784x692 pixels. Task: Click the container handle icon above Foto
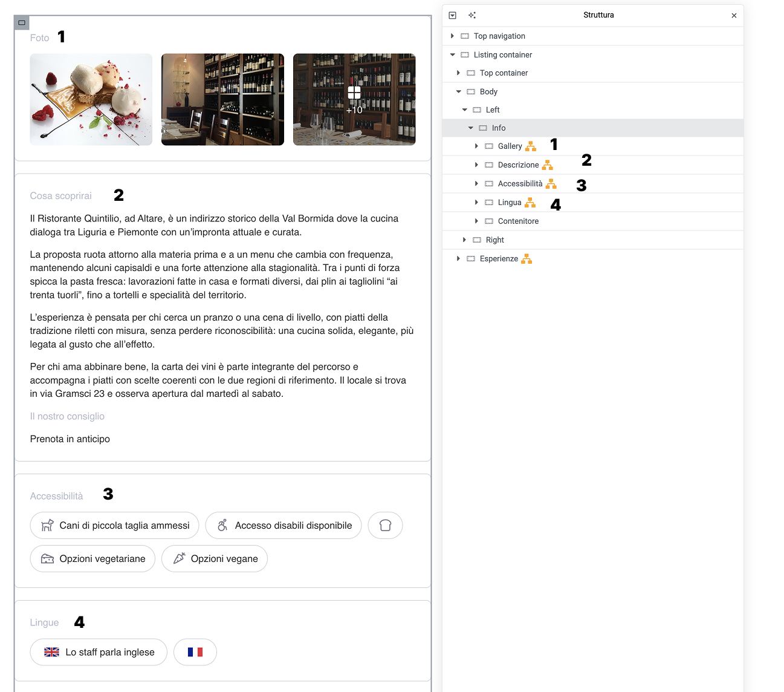click(22, 22)
